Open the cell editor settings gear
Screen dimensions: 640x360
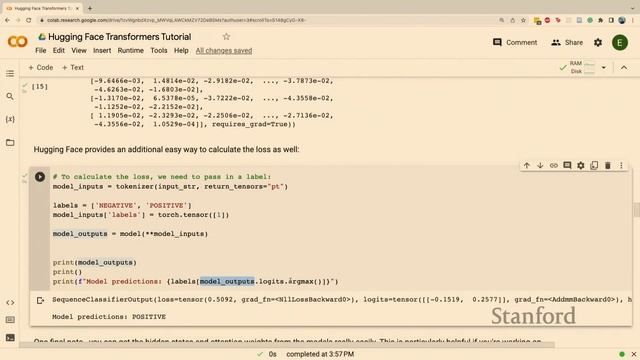pyautogui.click(x=580, y=165)
